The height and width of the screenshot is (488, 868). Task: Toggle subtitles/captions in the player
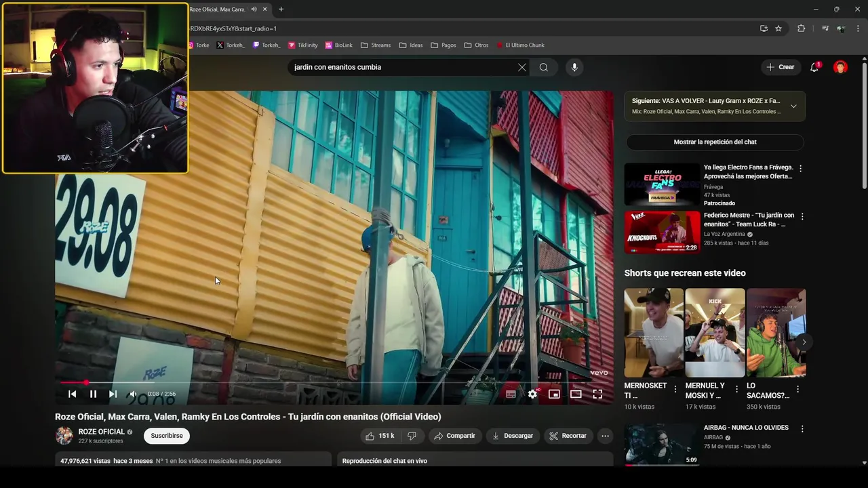coord(511,394)
